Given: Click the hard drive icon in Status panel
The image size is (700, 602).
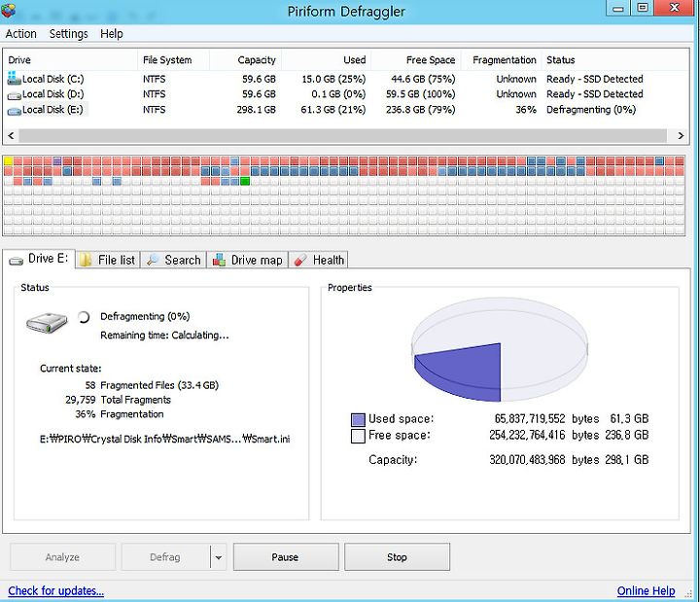Looking at the screenshot, I should pyautogui.click(x=47, y=323).
